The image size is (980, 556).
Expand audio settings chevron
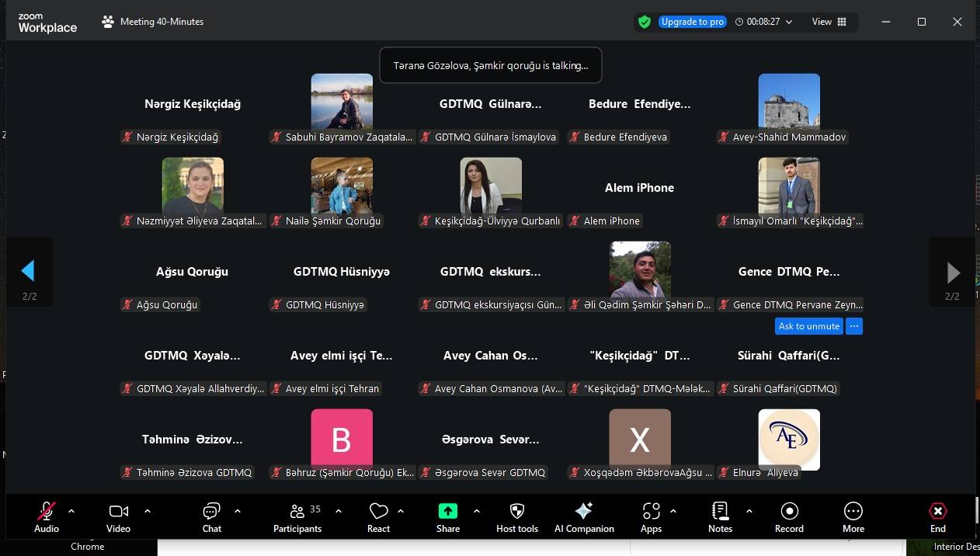tap(71, 511)
